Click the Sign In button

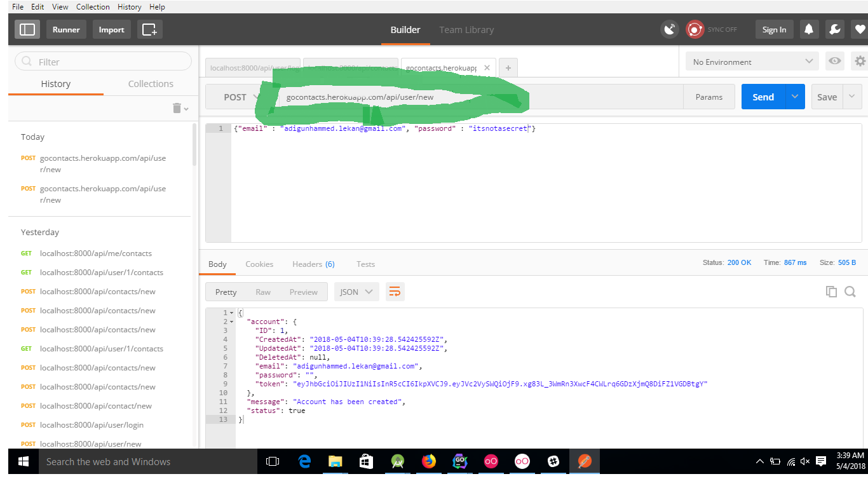(774, 29)
